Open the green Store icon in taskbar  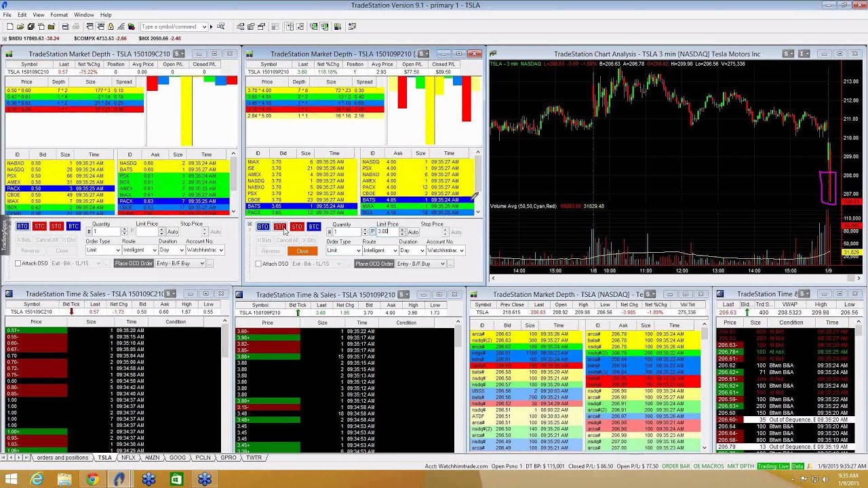(176, 479)
